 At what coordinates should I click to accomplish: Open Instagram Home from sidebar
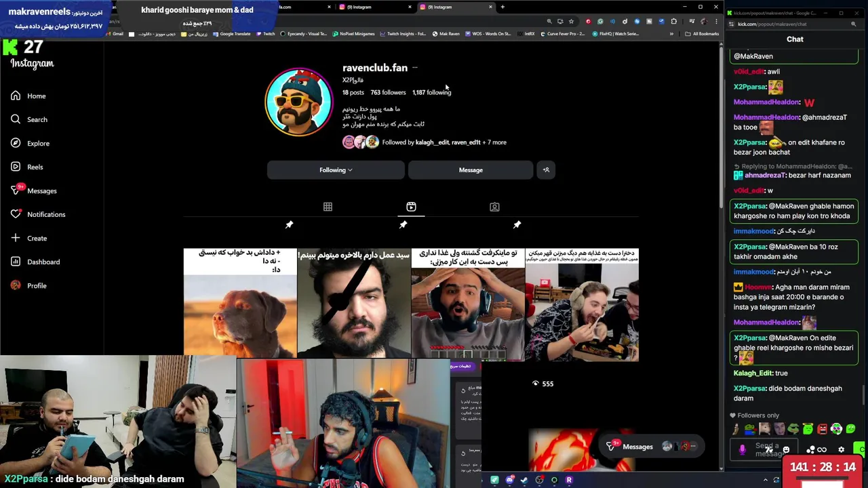28,96
